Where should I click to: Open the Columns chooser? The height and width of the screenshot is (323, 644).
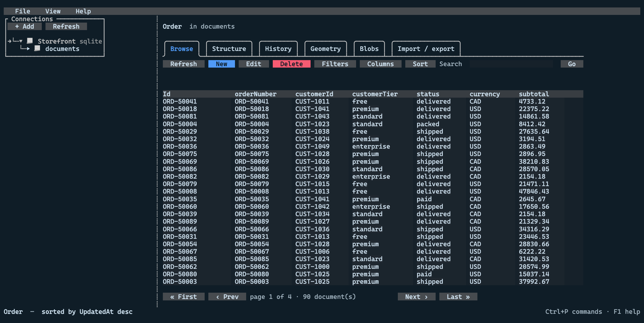(380, 64)
